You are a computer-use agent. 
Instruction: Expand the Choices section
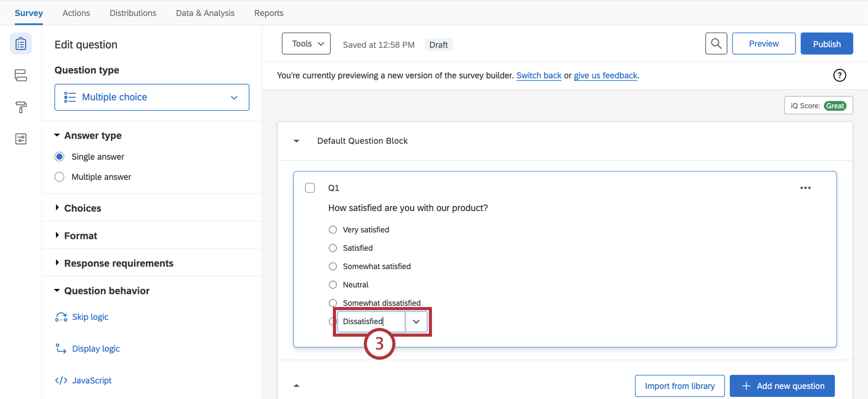(x=82, y=208)
